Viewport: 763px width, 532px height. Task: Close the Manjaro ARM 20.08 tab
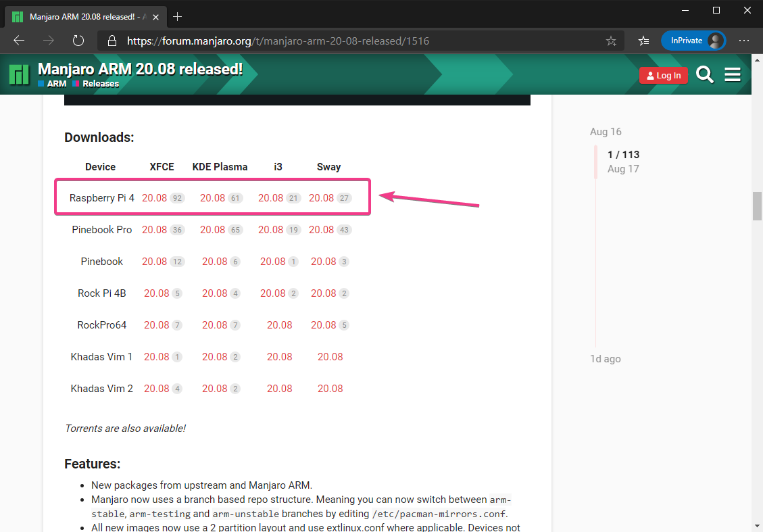point(154,16)
